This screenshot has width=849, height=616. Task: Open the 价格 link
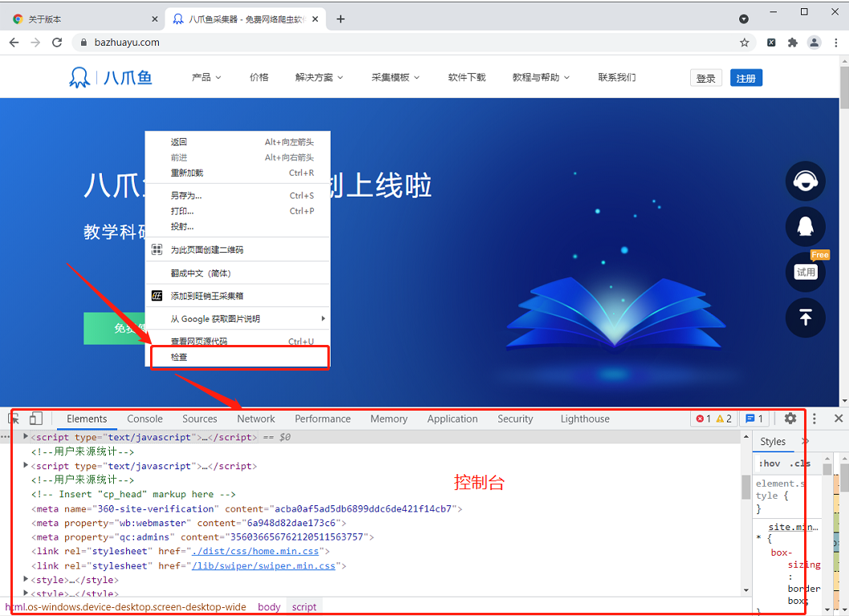click(x=259, y=78)
